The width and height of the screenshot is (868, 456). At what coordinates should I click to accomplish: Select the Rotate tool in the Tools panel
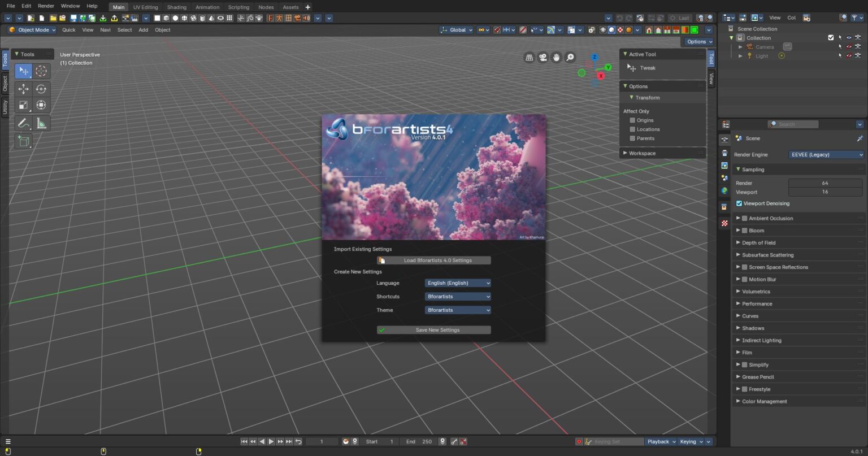coord(41,89)
